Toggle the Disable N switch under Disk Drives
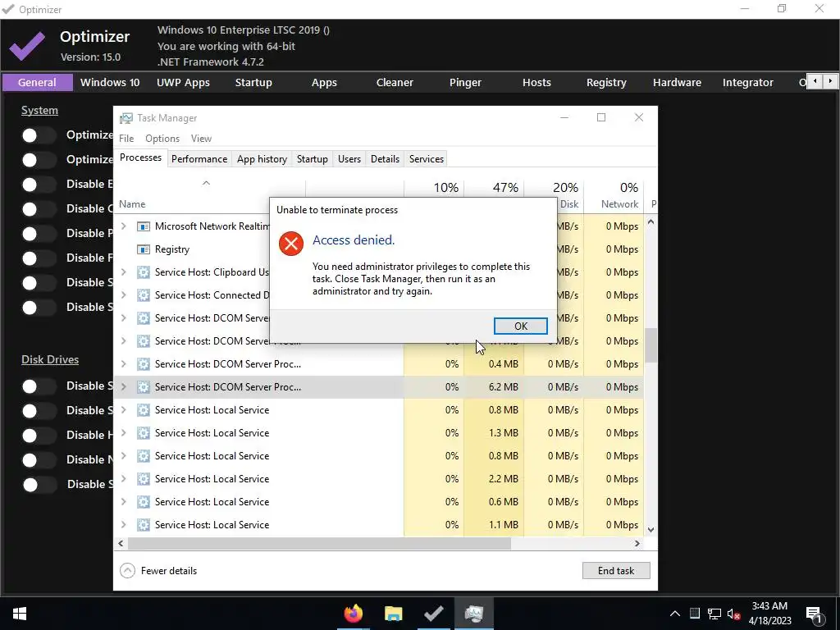The width and height of the screenshot is (840, 630). tap(39, 459)
